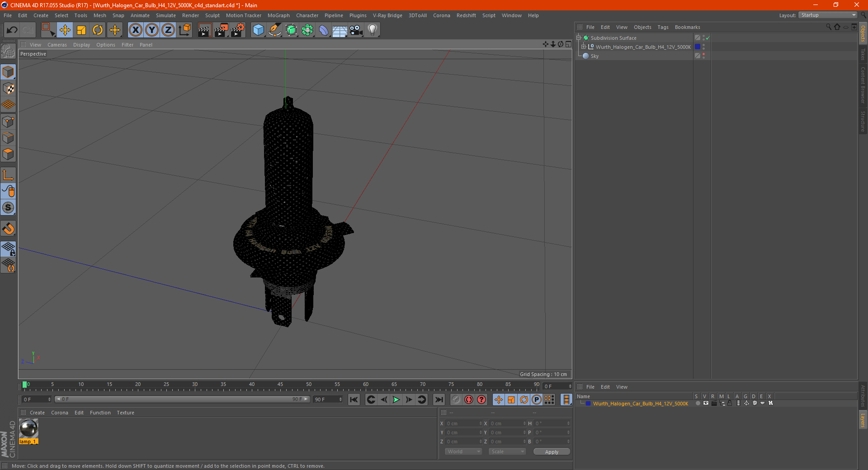Toggle the Subdivision Surface green enable checkmark
Screen dimensions: 868x470
tap(708, 38)
